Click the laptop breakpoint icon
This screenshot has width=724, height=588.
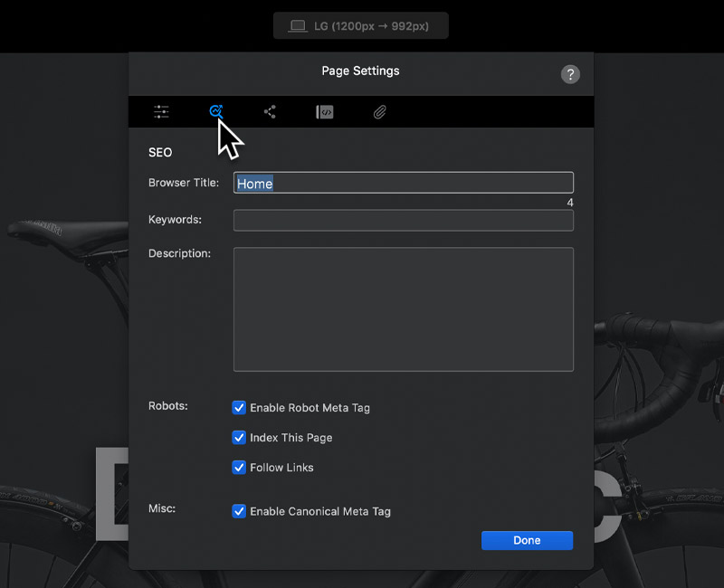click(x=298, y=26)
